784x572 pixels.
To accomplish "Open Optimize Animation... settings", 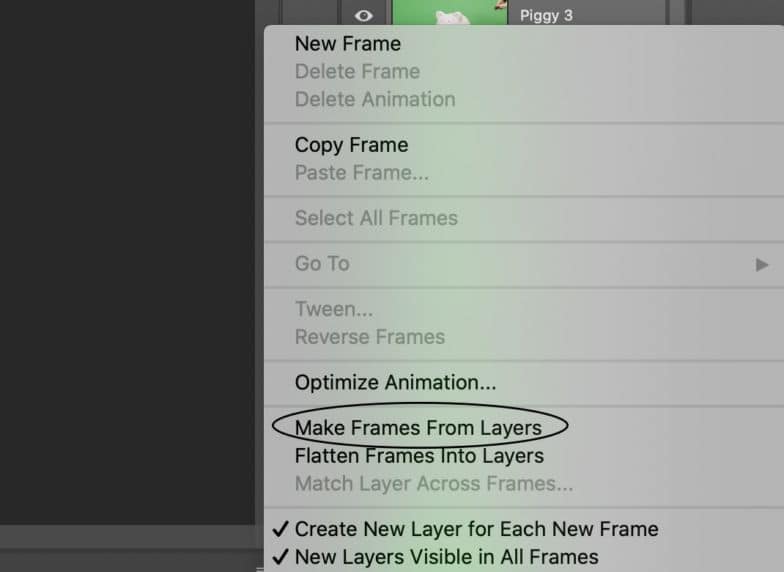I will click(395, 382).
